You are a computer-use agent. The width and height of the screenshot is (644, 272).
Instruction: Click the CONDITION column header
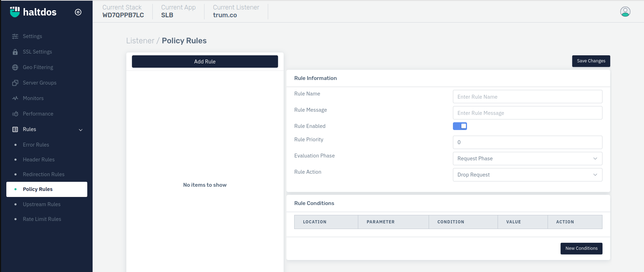click(463, 222)
